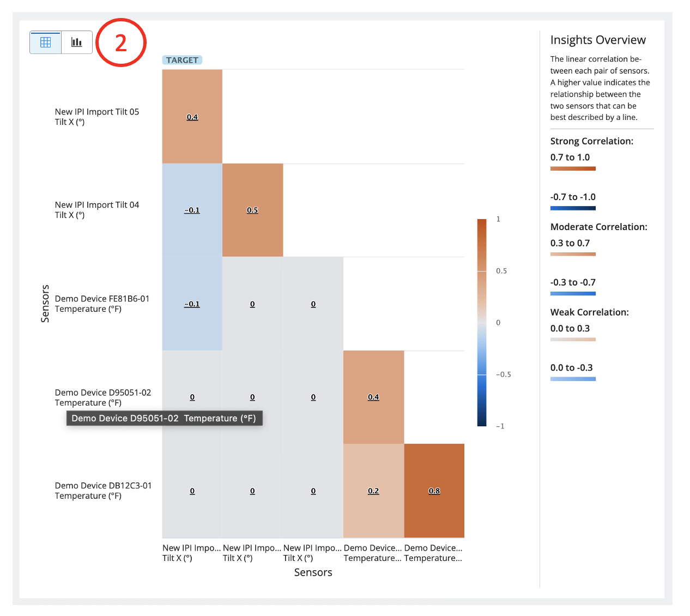Click the Strong Correlation 0.7 to 1.0 swatch
The width and height of the screenshot is (690, 616).
coord(573,168)
